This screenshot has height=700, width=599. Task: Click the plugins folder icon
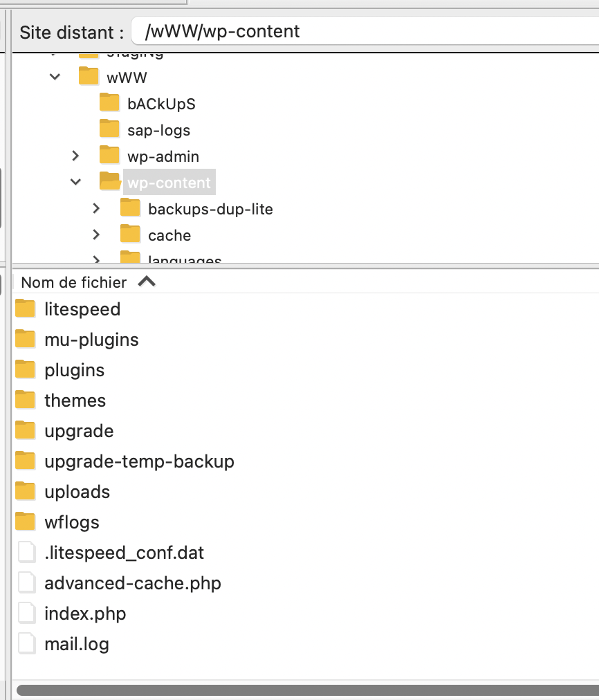click(25, 369)
